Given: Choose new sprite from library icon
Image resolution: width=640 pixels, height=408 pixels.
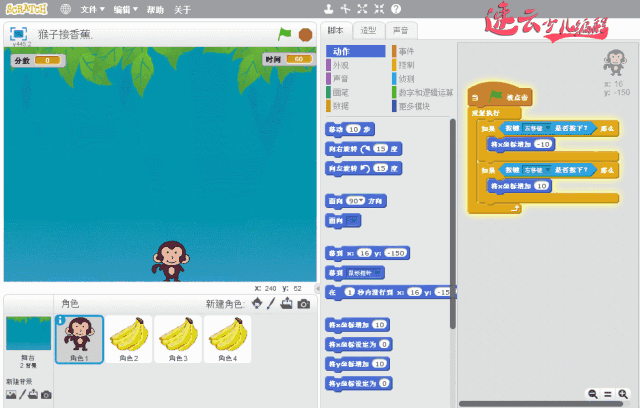Looking at the screenshot, I should coord(256,304).
